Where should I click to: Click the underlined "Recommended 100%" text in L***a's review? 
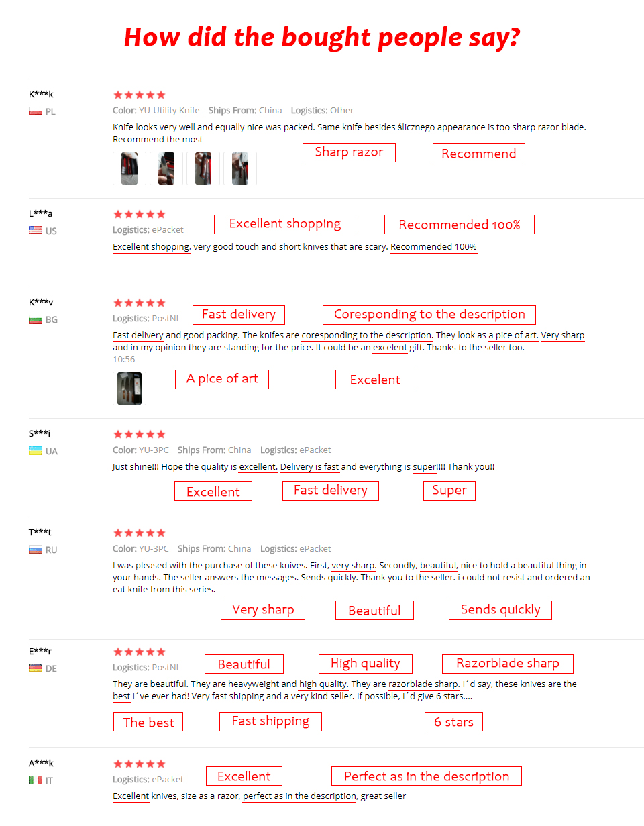(x=433, y=247)
